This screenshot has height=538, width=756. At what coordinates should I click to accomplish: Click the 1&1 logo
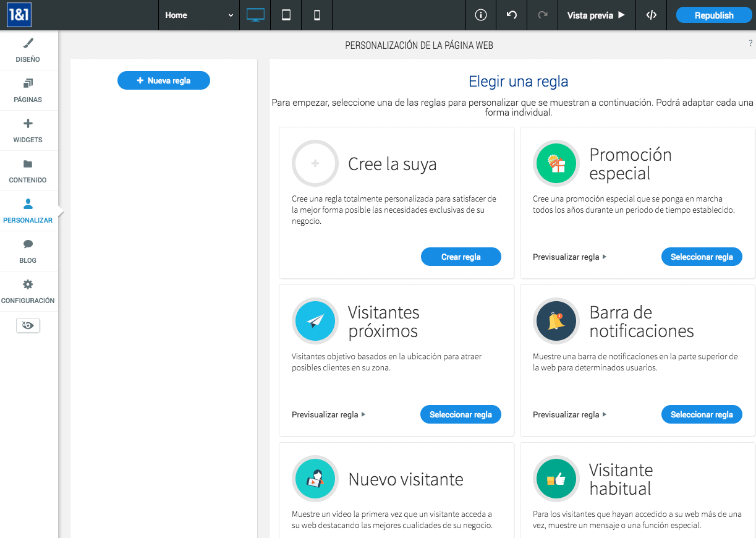pos(19,15)
